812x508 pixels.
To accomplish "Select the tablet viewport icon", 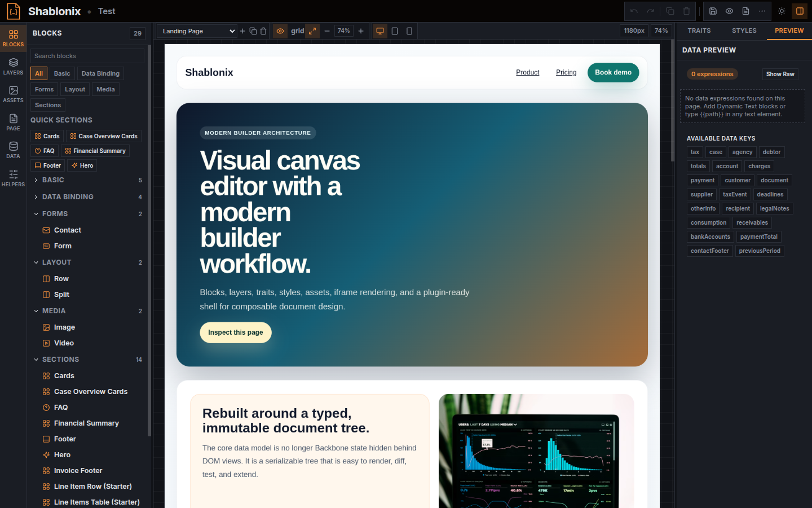I will coord(395,31).
